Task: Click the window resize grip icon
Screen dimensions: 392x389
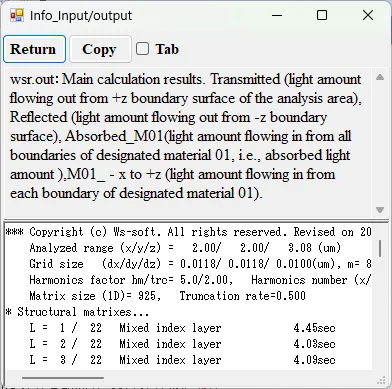Action: 381,380
